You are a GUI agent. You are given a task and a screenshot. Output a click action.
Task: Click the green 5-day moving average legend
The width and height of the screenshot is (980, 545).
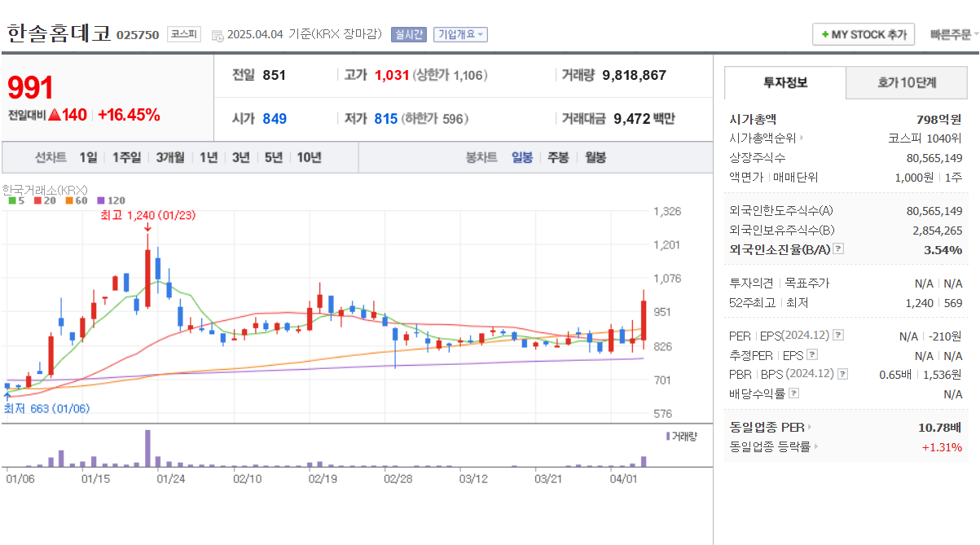click(15, 200)
